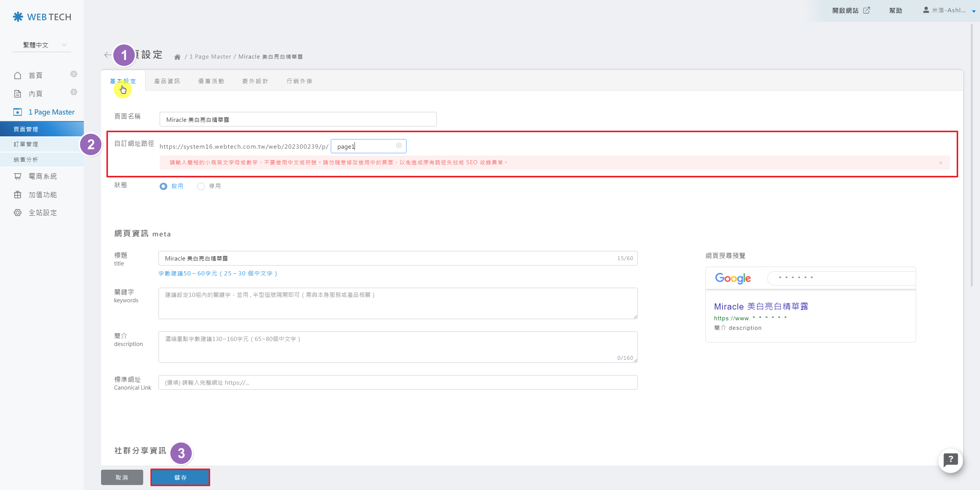This screenshot has width=980, height=490.
Task: Open settings gear next to 內頁
Action: click(74, 92)
